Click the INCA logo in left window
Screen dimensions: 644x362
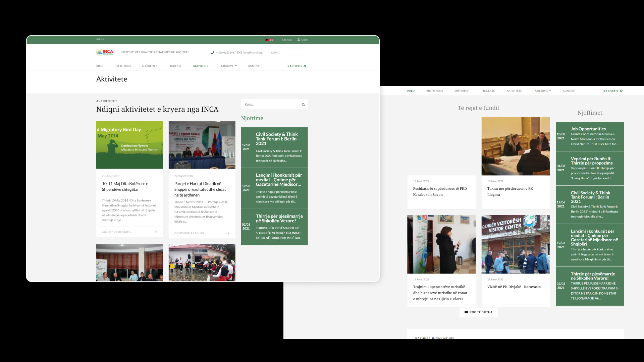pos(105,52)
